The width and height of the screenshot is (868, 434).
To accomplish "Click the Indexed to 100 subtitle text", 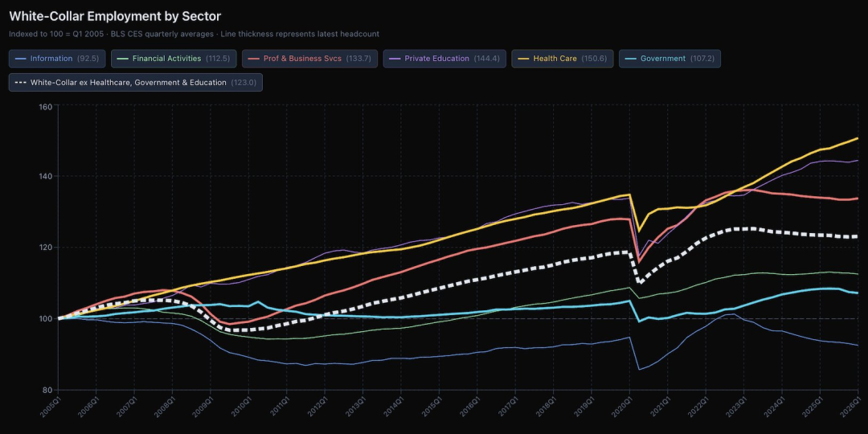I will (194, 34).
